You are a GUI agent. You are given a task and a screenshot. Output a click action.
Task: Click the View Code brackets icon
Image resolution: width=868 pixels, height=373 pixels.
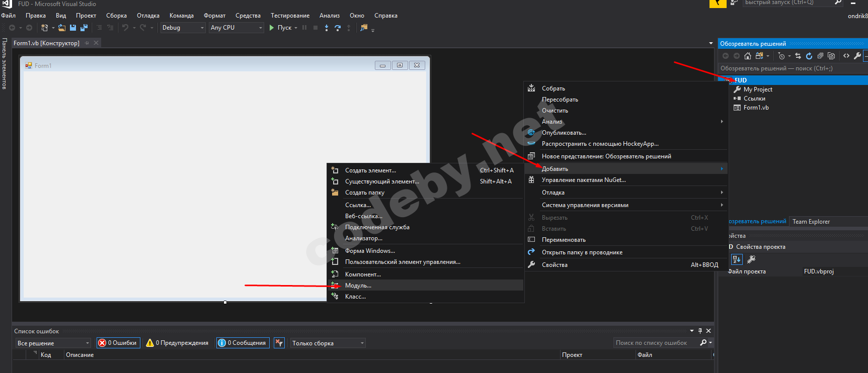pos(846,56)
